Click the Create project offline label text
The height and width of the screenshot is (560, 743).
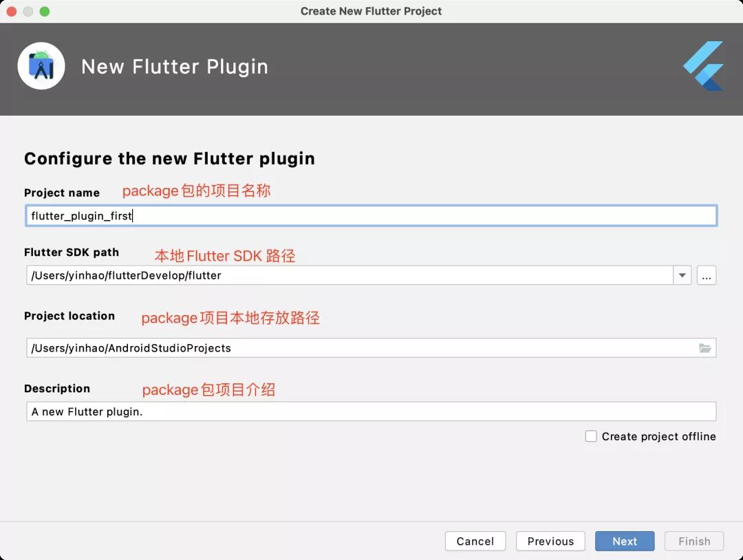click(x=658, y=436)
